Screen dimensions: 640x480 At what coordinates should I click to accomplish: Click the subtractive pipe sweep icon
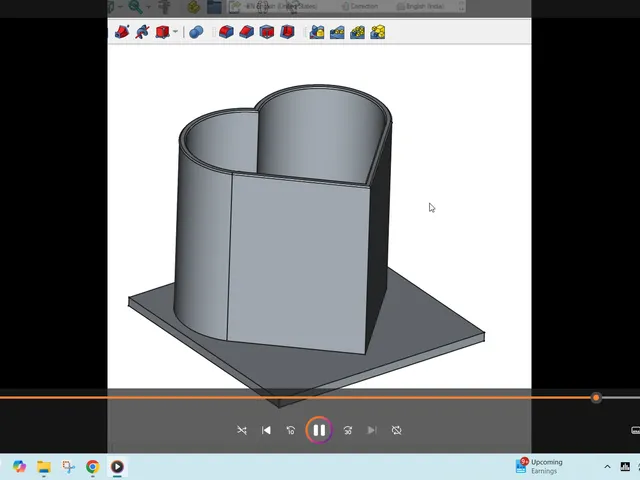point(142,32)
